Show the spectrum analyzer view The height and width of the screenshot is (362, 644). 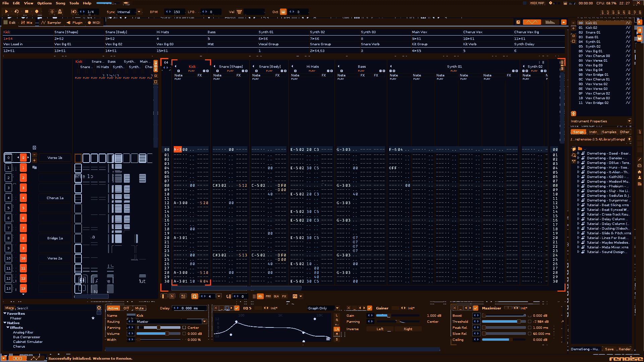pyautogui.click(x=550, y=22)
